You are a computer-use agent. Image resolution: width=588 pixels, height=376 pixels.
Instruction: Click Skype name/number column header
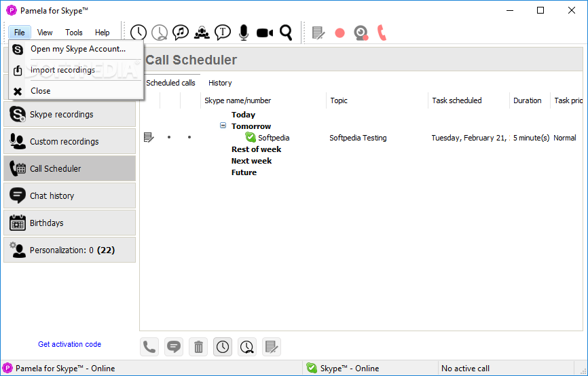[x=263, y=100]
